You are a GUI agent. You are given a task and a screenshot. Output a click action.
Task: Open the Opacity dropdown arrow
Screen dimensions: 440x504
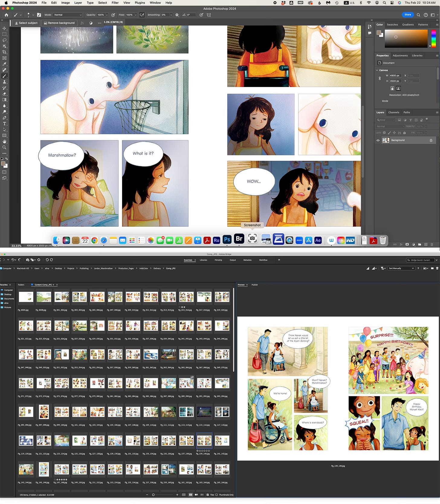click(107, 15)
